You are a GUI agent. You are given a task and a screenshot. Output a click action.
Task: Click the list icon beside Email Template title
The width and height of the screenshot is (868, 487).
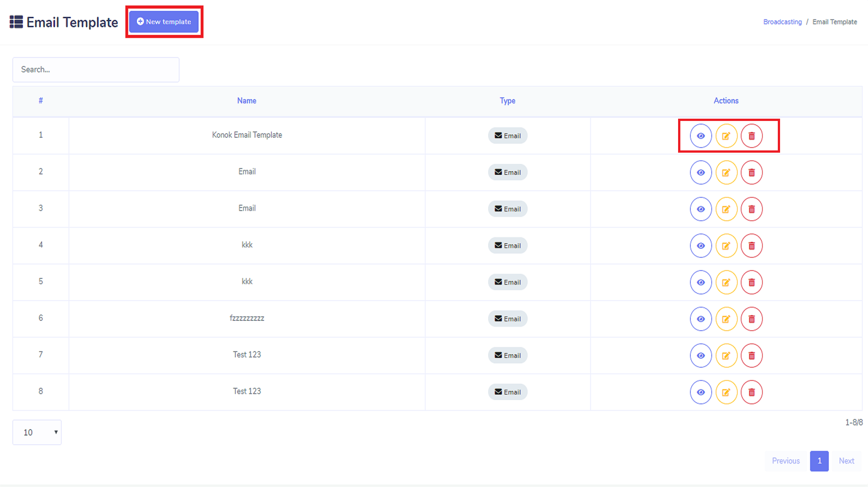coord(16,22)
